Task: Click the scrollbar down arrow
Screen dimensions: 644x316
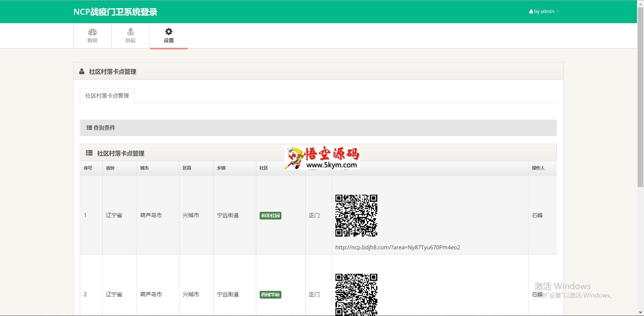Action: pos(640,313)
